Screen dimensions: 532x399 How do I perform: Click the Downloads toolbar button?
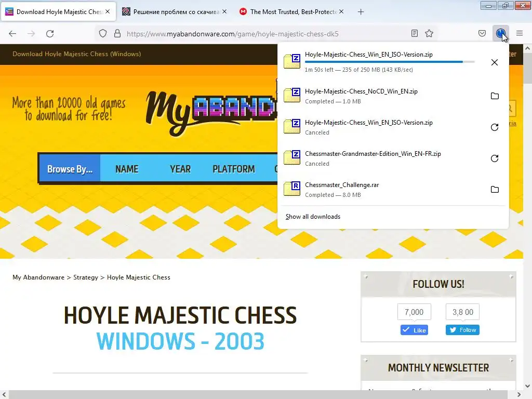tap(501, 33)
